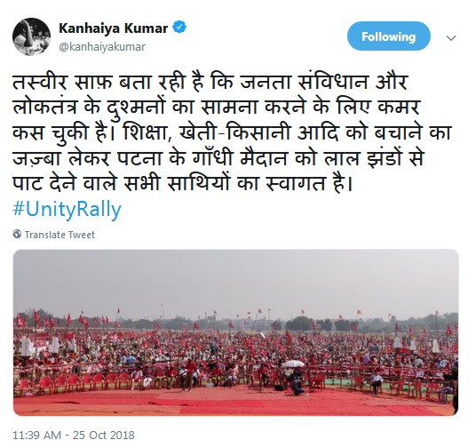Viewport: 476px width, 448px height.
Task: Open the Kanhaiya Kumar display name
Action: (x=114, y=28)
